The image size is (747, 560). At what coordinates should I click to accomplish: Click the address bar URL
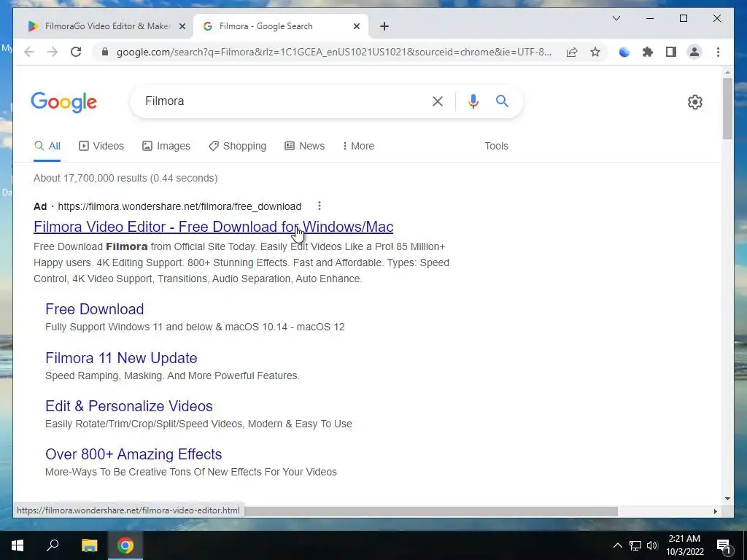tap(333, 52)
